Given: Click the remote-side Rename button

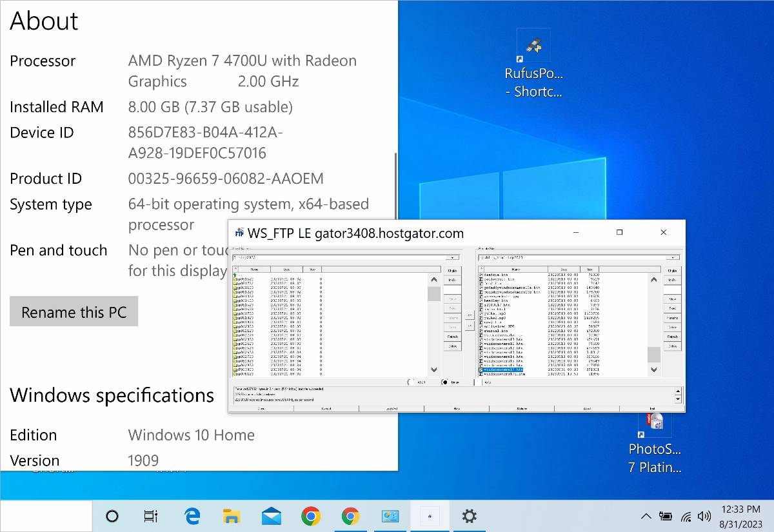Looking at the screenshot, I should point(672,318).
